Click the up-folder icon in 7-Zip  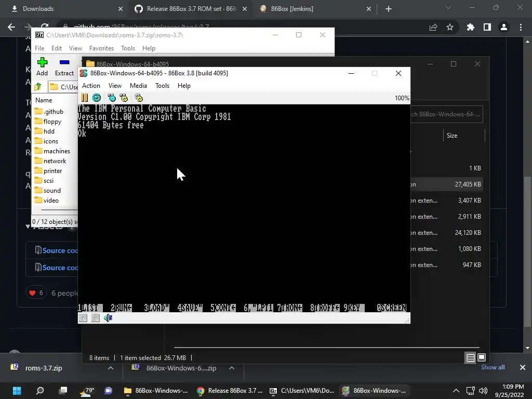coord(38,87)
